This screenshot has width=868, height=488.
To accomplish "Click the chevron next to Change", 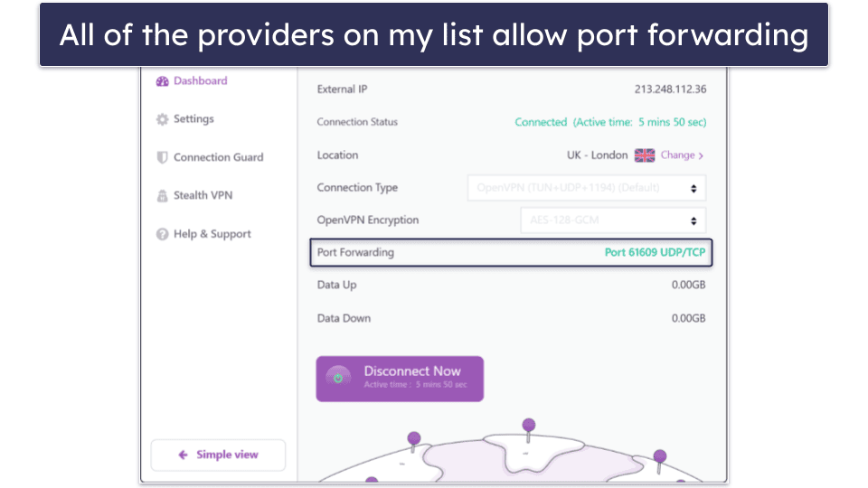I will [701, 155].
